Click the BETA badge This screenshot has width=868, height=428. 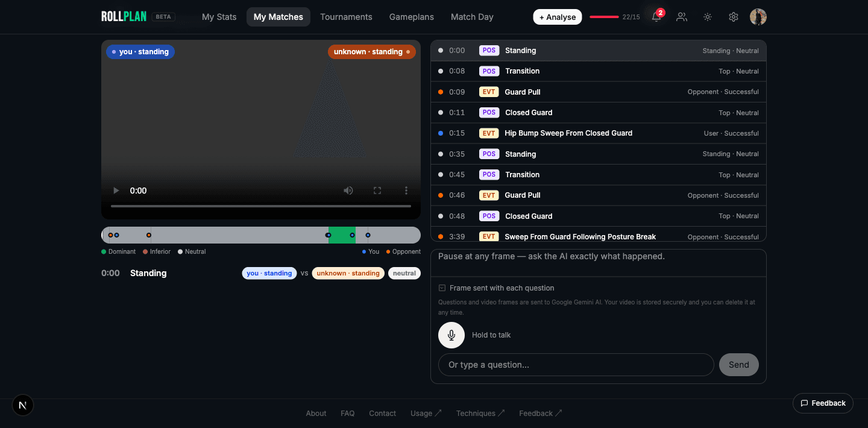tap(163, 17)
